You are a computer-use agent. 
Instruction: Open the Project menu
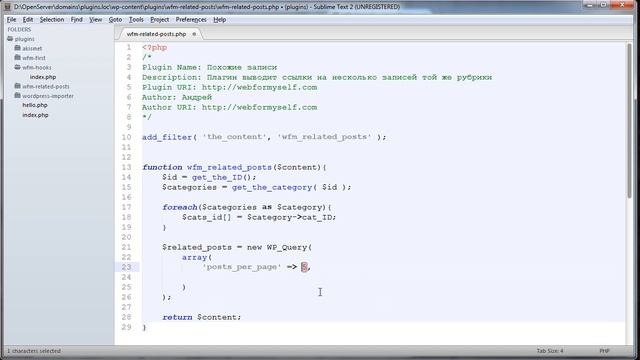pos(160,20)
